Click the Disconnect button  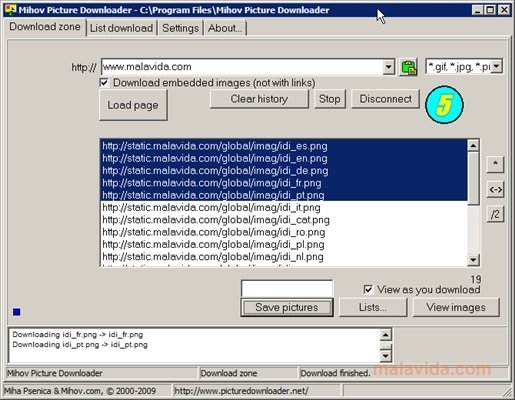click(x=386, y=99)
